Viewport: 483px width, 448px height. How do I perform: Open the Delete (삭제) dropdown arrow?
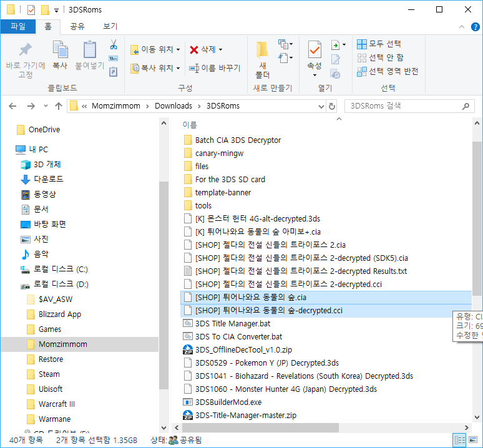tap(220, 49)
